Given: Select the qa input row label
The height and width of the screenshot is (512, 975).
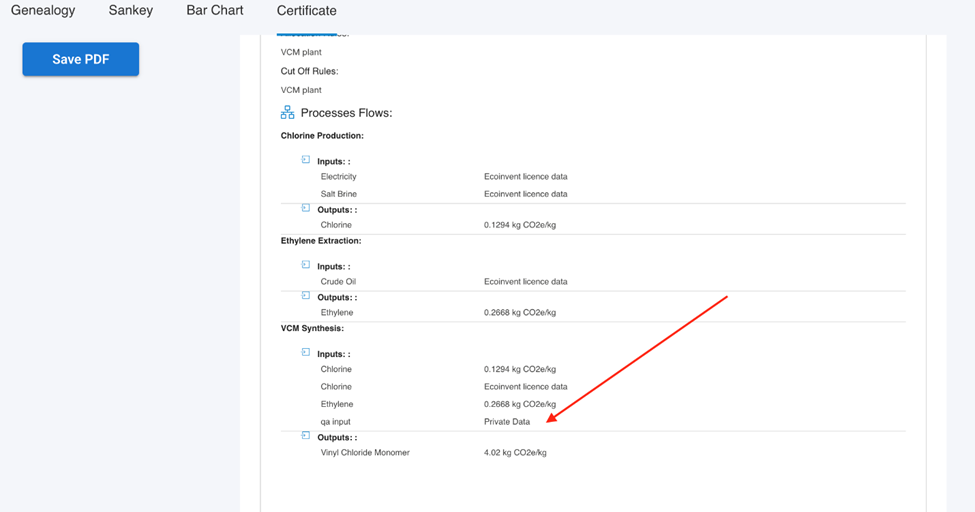Looking at the screenshot, I should pos(339,422).
